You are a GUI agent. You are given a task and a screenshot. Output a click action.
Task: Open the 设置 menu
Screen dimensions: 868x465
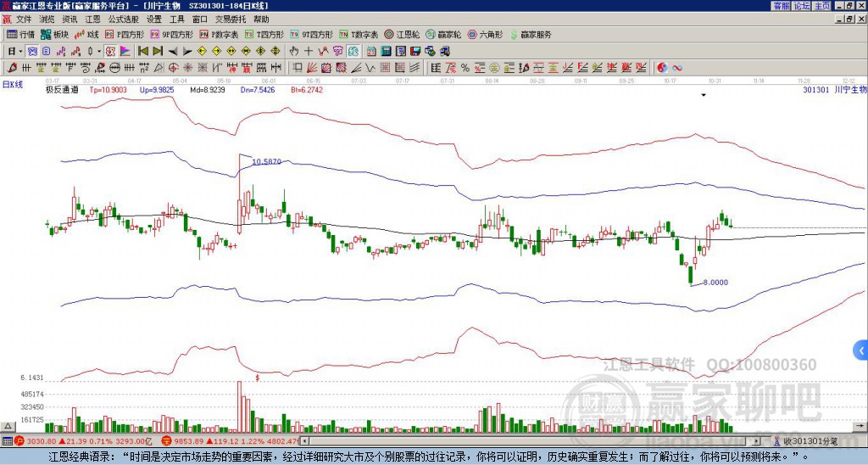click(154, 20)
